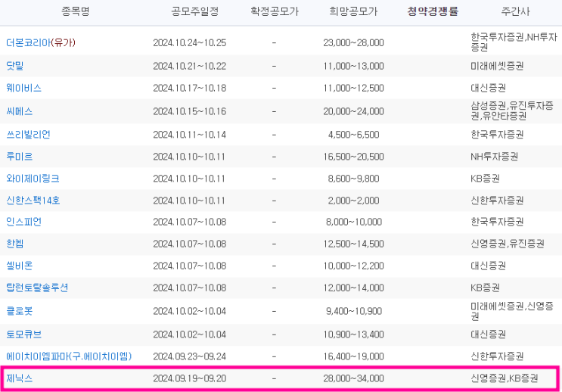The height and width of the screenshot is (392, 562).
Task: Click the 확정공모가 column header
Action: coord(274,11)
